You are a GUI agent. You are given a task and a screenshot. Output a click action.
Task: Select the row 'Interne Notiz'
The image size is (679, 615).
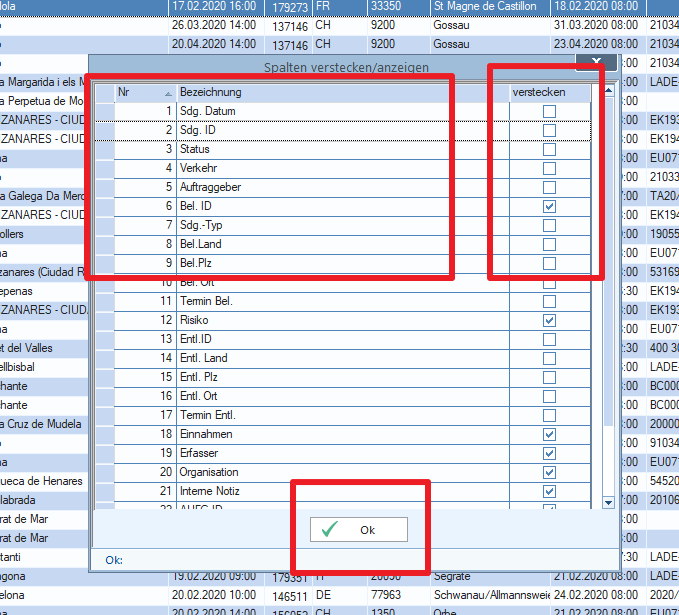tap(343, 492)
